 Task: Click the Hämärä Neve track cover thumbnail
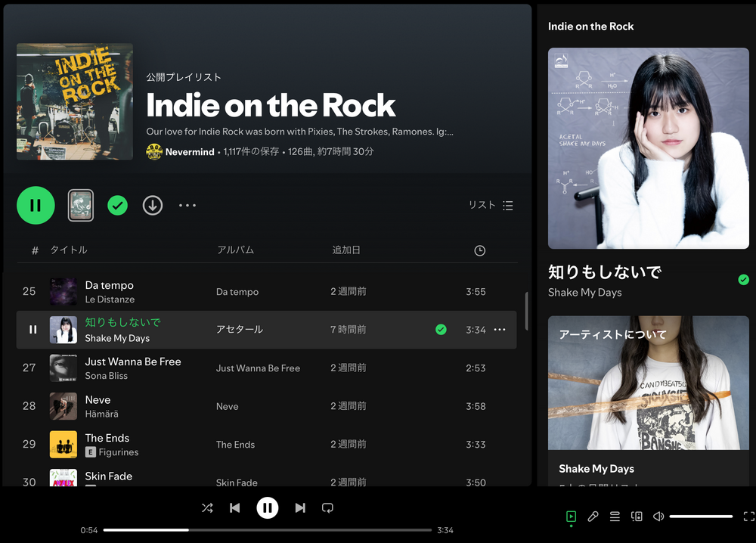tap(64, 406)
